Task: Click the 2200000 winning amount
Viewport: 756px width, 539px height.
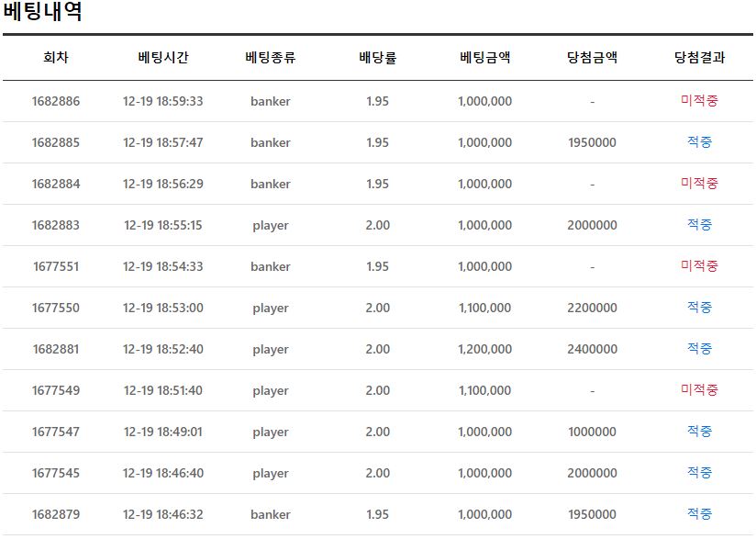Action: [x=592, y=308]
